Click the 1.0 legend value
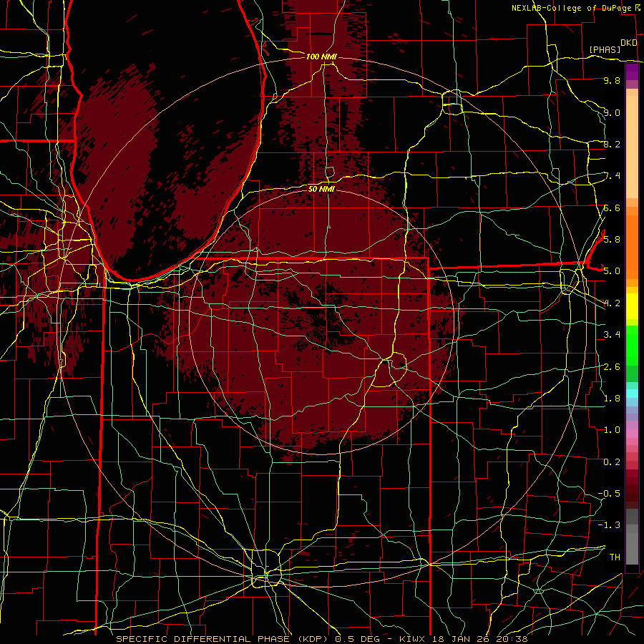The height and width of the screenshot is (644, 644). [612, 430]
